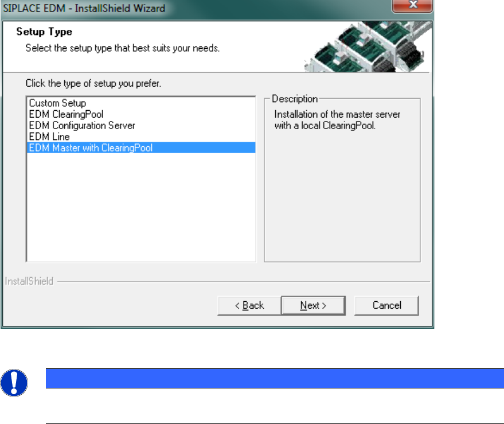The width and height of the screenshot is (504, 424).
Task: Return to the previous page with Back
Action: [249, 305]
